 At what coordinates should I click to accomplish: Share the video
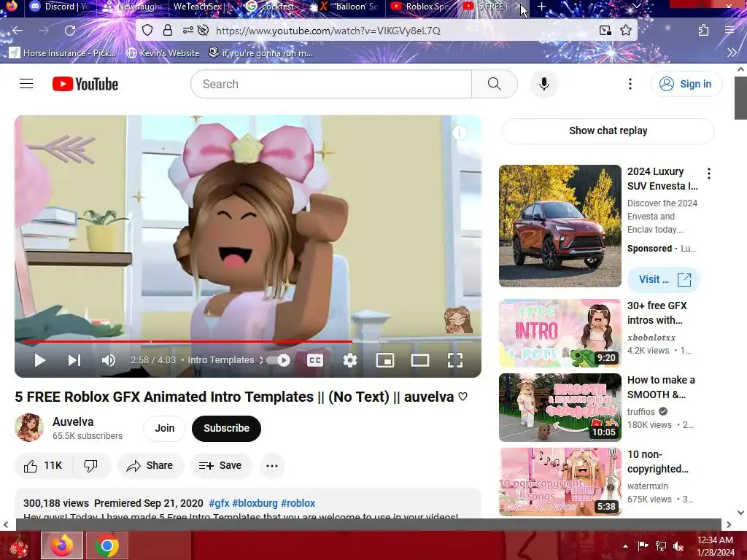click(x=150, y=465)
